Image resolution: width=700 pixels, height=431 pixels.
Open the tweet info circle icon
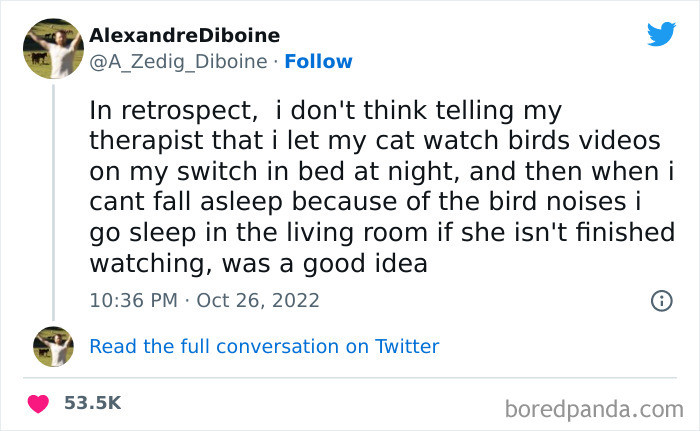pyautogui.click(x=660, y=300)
